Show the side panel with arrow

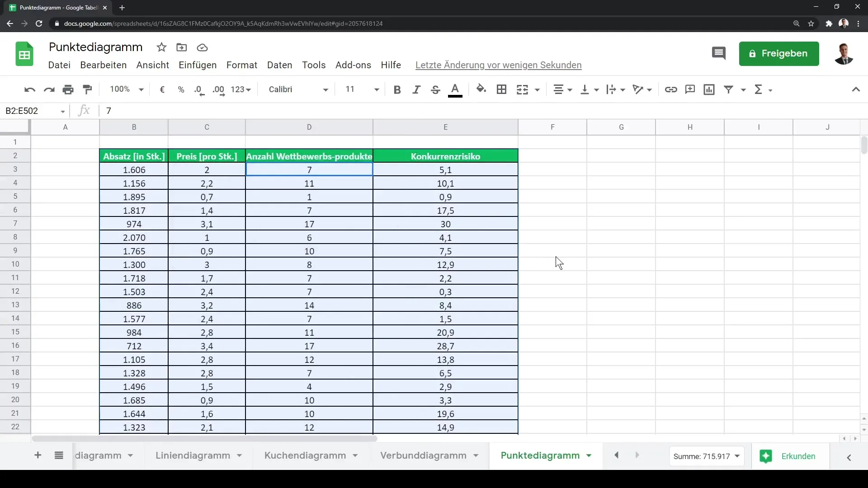click(849, 458)
